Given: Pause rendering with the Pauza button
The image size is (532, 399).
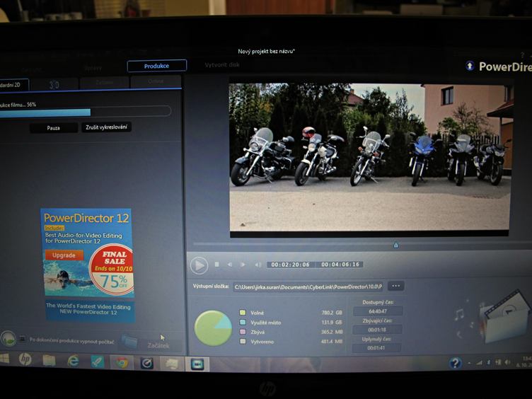Looking at the screenshot, I should pyautogui.click(x=53, y=128).
